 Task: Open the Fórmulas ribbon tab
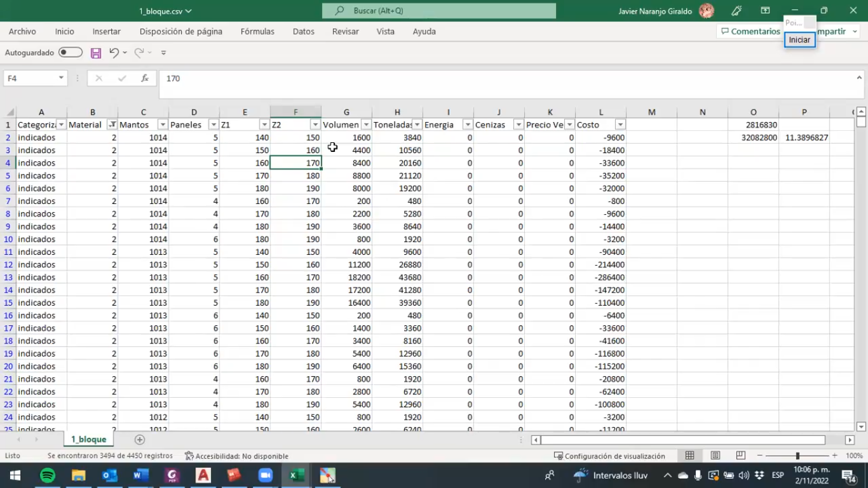point(257,31)
